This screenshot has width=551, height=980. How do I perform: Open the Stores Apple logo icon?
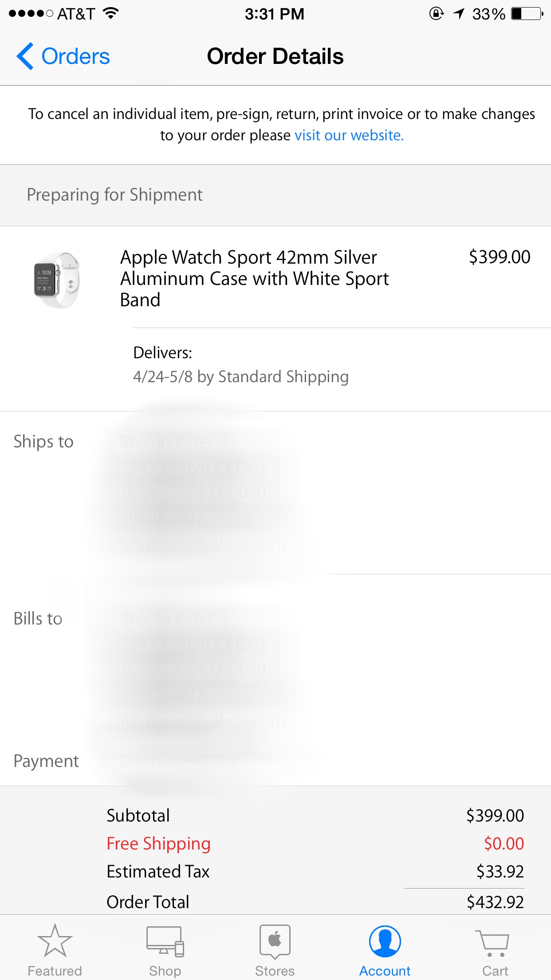click(275, 941)
